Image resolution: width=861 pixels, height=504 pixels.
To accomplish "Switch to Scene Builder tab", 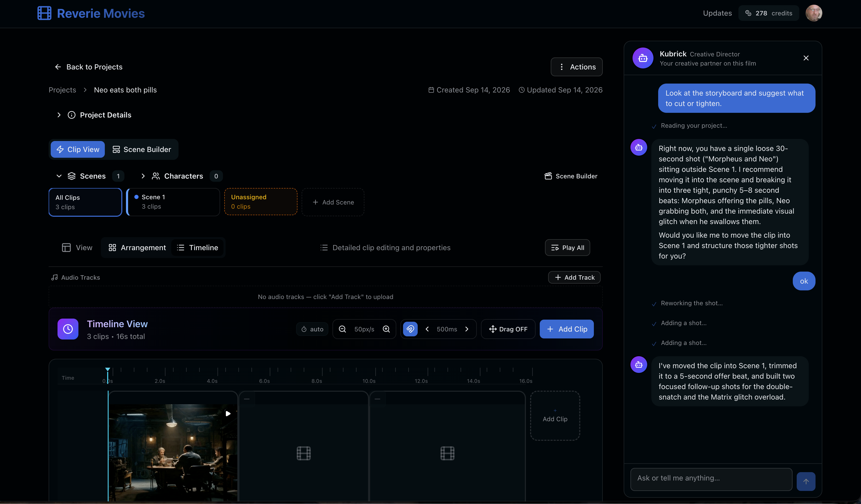I will (x=142, y=149).
